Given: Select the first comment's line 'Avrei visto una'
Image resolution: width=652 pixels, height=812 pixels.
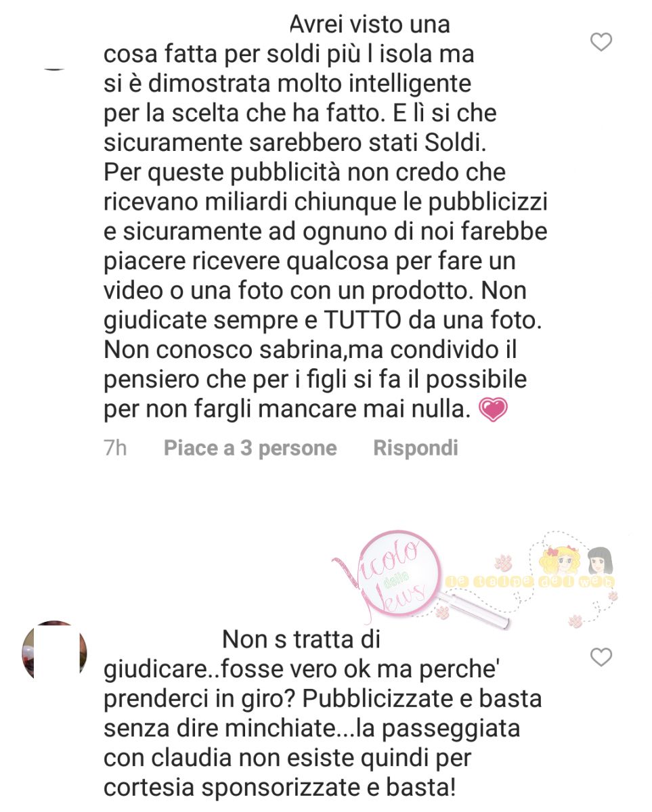Looking at the screenshot, I should (370, 24).
